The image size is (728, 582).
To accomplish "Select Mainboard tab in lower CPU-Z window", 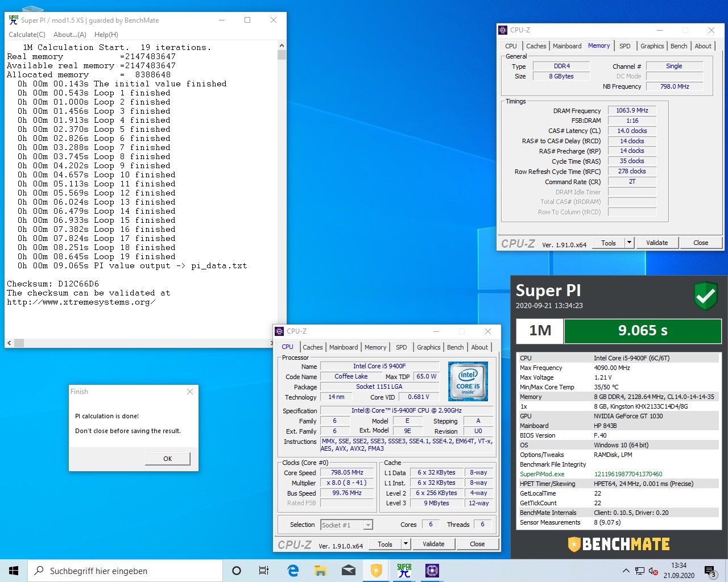I will tap(344, 347).
